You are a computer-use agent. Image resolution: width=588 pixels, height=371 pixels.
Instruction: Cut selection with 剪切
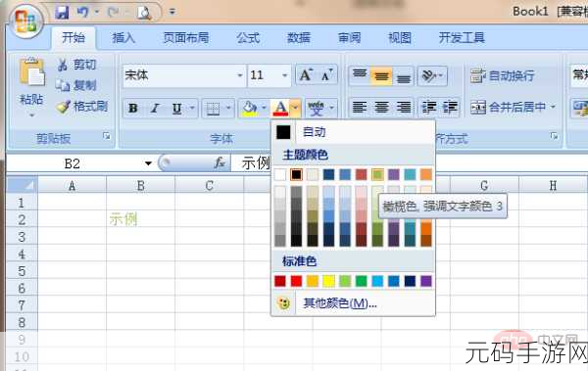pyautogui.click(x=76, y=65)
